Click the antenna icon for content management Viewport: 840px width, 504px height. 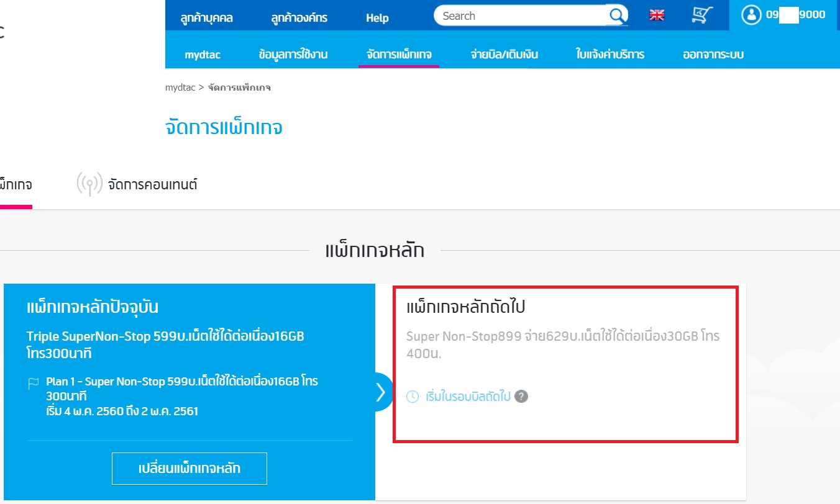click(x=89, y=184)
